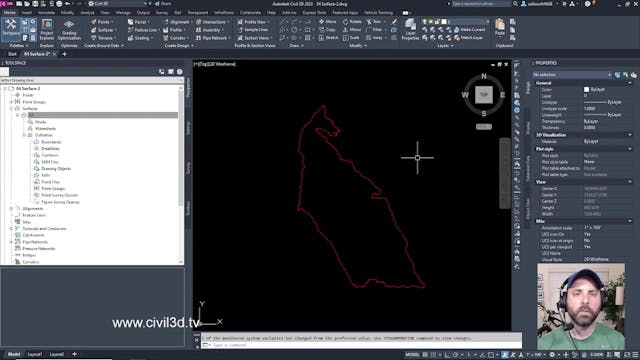The height and width of the screenshot is (360, 640).
Task: Click the W compass direction on ViewCube
Action: (465, 95)
